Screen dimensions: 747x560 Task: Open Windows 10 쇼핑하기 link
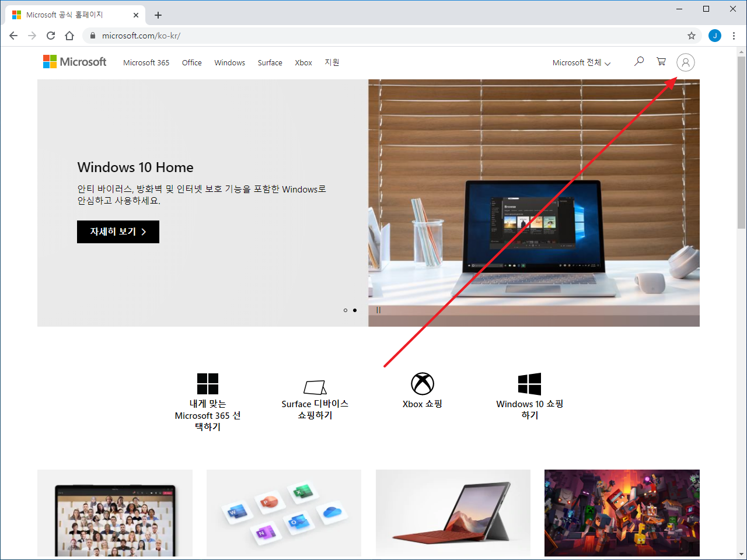[x=530, y=409]
